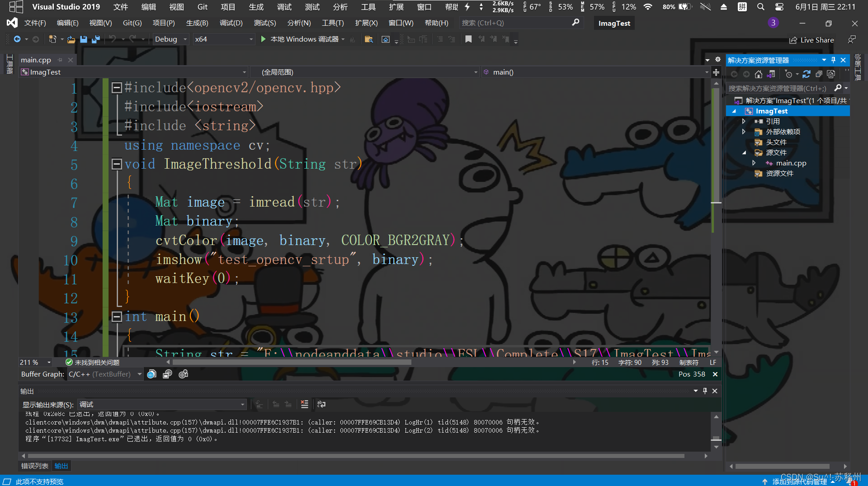The image size is (868, 486).
Task: Collapse all items in Solution Explorer
Action: point(819,74)
